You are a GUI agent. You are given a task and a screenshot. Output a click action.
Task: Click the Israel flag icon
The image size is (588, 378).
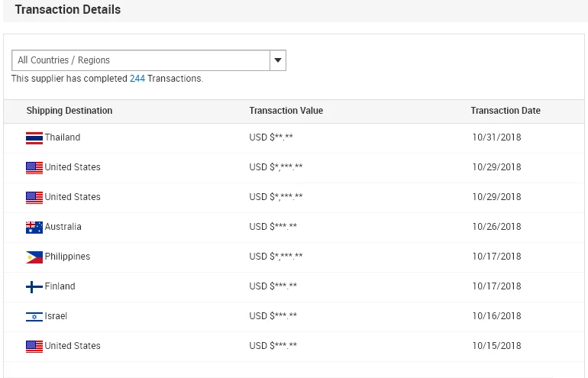coord(34,317)
